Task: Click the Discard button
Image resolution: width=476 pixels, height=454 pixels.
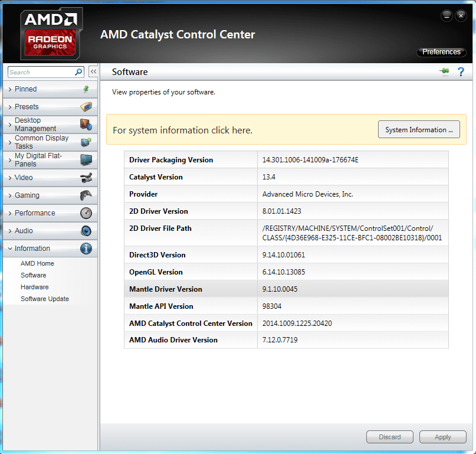Action: coord(390,437)
